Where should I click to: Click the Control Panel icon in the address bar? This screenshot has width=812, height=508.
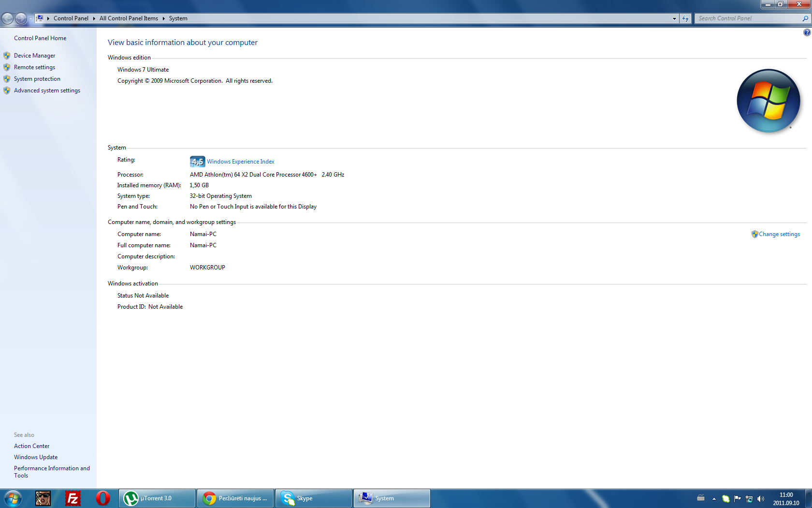(x=40, y=18)
